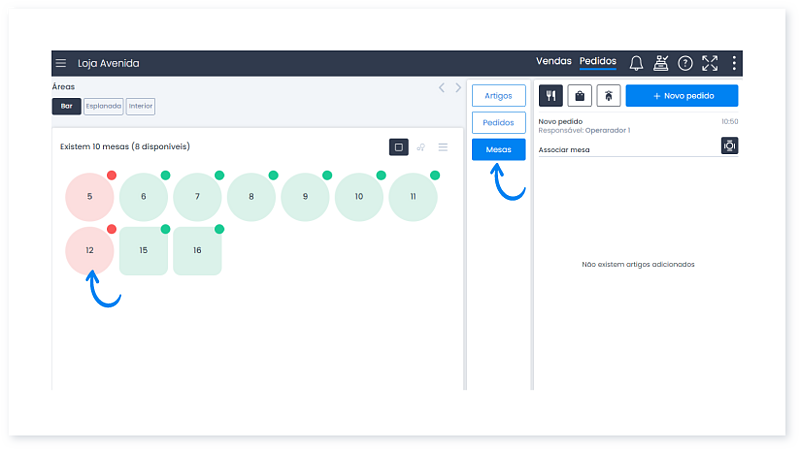The height and width of the screenshot is (450, 800).
Task: Select the takeaway bag order type
Action: [x=579, y=95]
